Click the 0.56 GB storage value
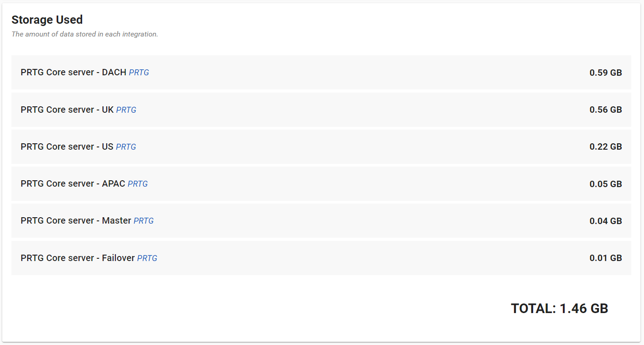 click(x=605, y=110)
